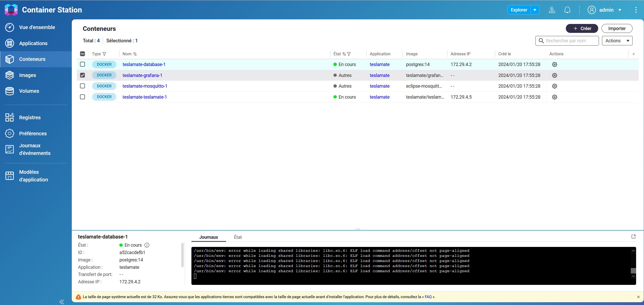This screenshot has height=305, width=644.
Task: Click the background tasks stack icon
Action: pos(552,10)
